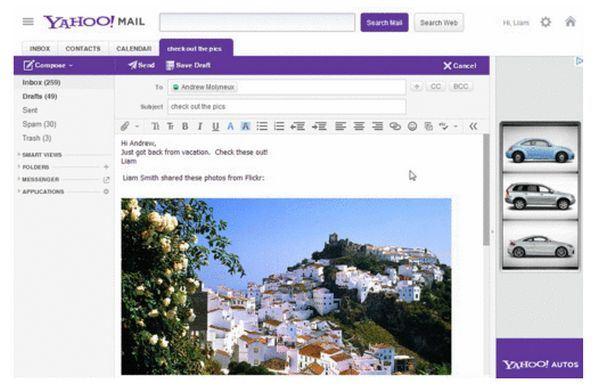Screen dimensions: 599x392
Task: Switch to the Calendar tab
Action: (x=134, y=49)
